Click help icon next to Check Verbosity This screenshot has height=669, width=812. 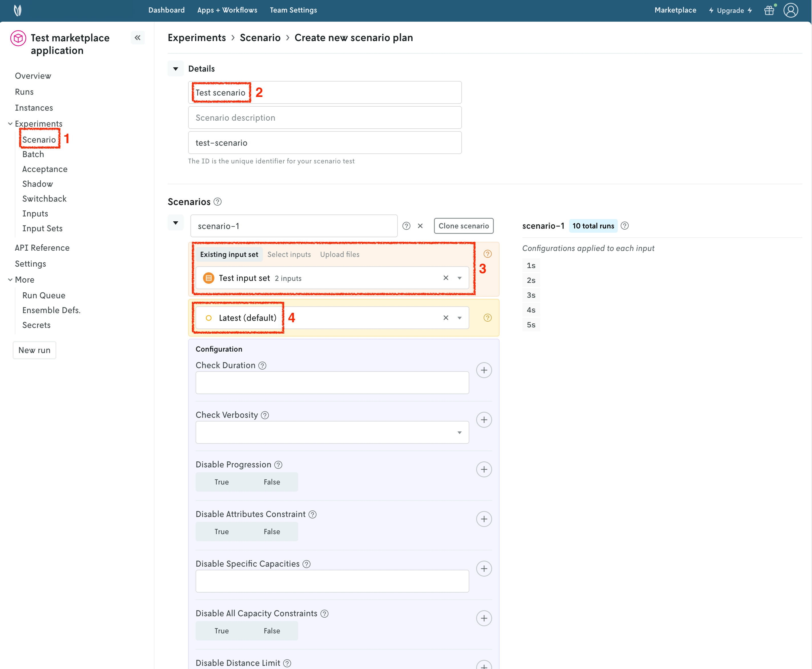pyautogui.click(x=265, y=415)
